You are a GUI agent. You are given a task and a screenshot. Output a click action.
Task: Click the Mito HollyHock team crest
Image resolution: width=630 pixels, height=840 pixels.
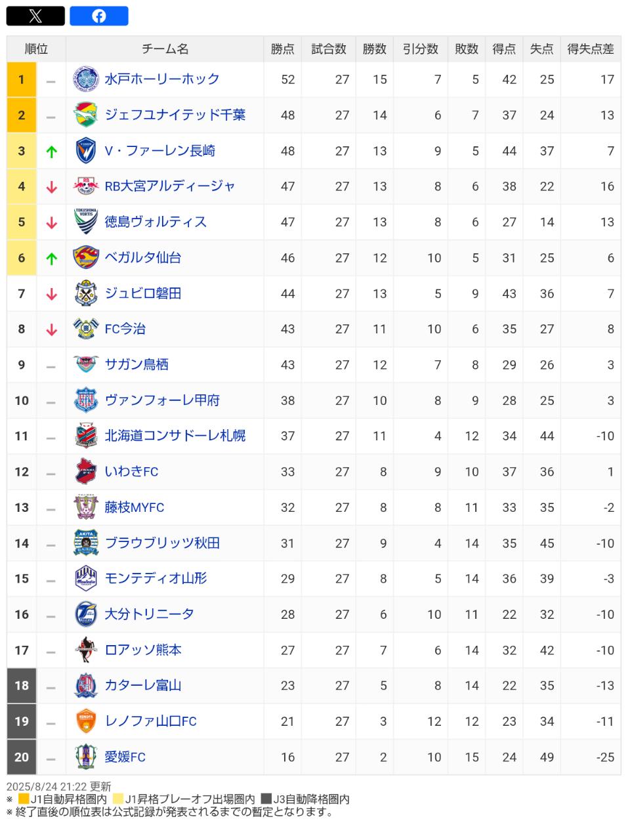pos(85,79)
